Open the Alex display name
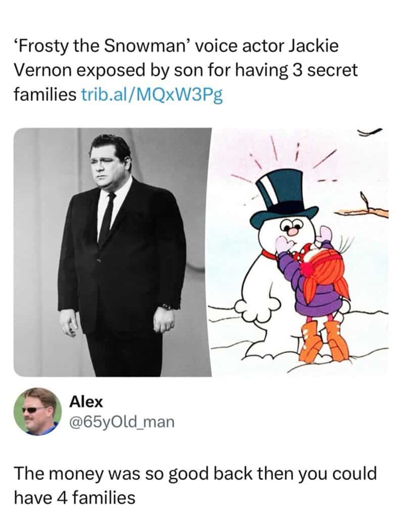Viewport: 404px width, 532px height. [85, 402]
